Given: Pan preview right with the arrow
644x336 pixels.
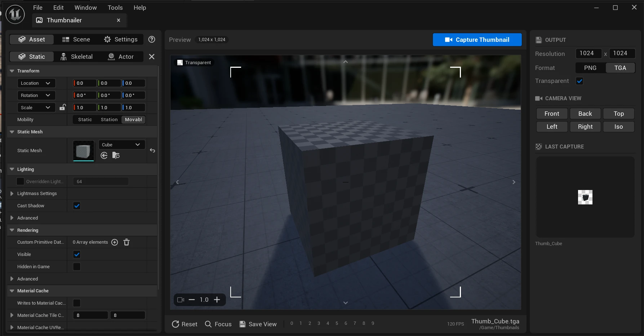Looking at the screenshot, I should pos(514,182).
